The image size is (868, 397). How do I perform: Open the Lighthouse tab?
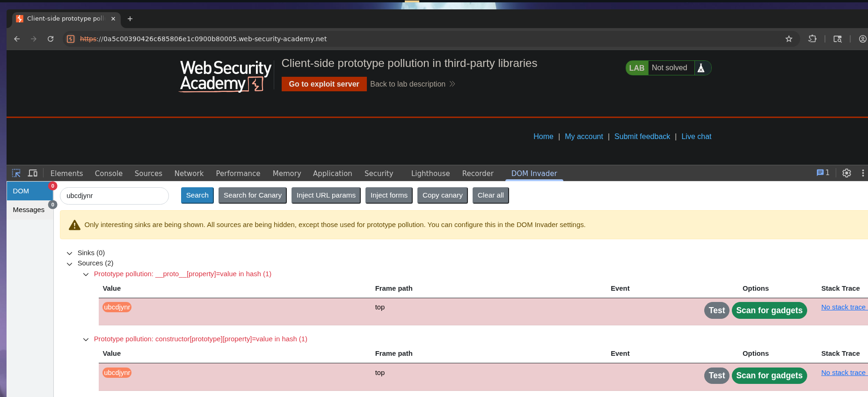point(430,173)
